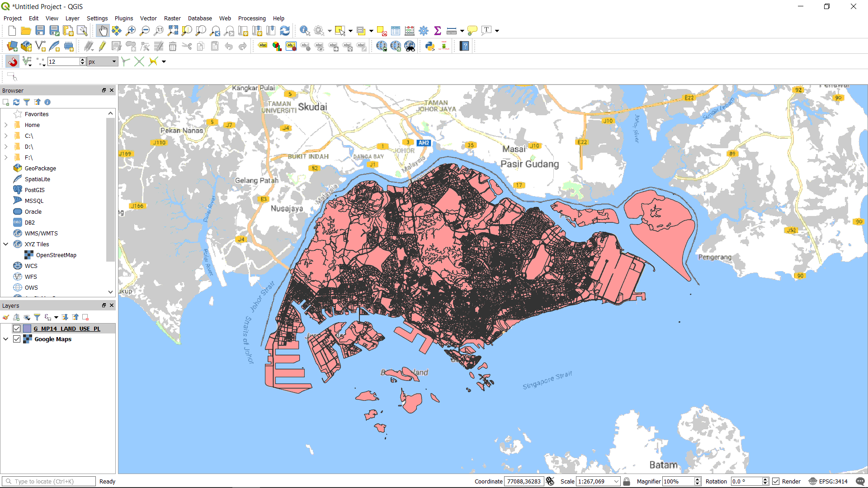
Task: Click the land use layer color swatch
Action: click(27, 328)
